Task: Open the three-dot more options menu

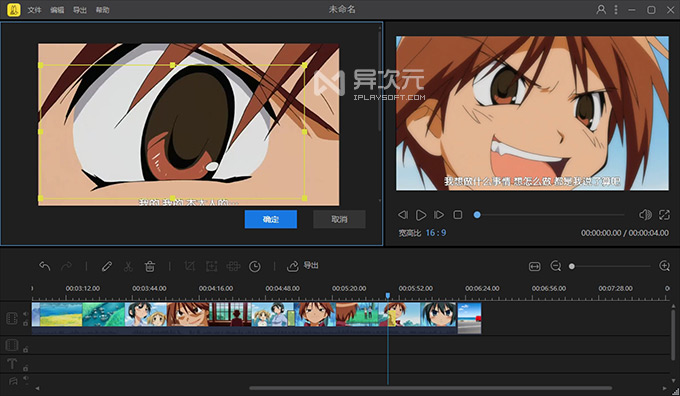Action: coord(616,10)
